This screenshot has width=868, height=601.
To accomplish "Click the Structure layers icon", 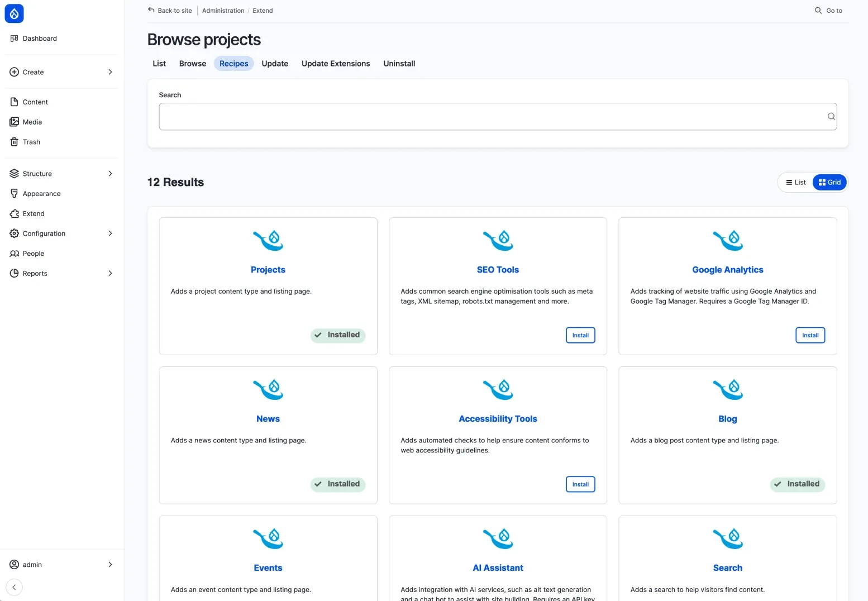I will [15, 174].
